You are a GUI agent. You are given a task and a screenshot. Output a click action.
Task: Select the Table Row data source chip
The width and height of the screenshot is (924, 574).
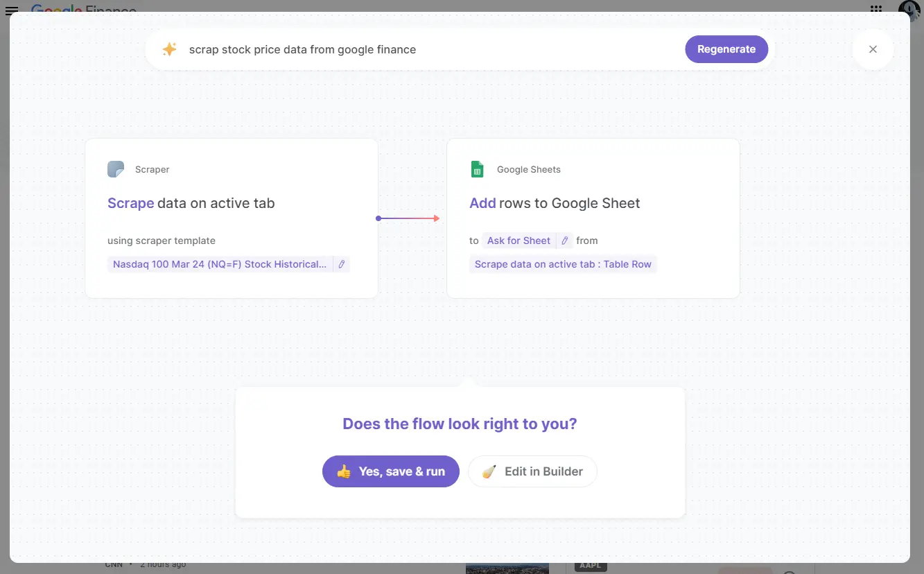point(563,264)
